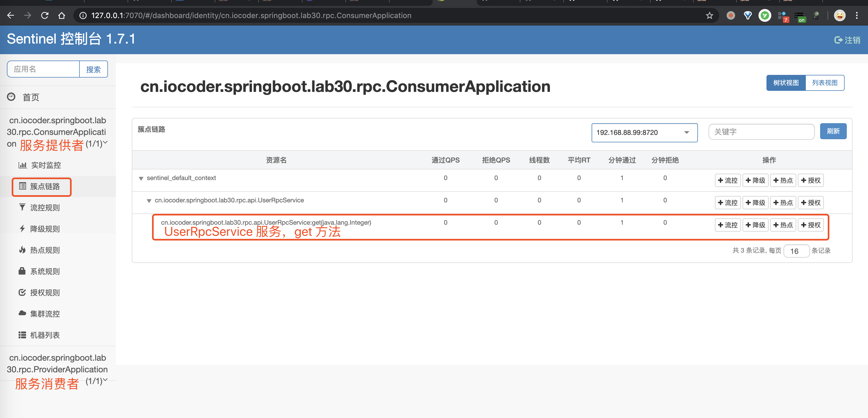Click the 降级规则 lightning bolt icon
868x418 pixels.
point(22,229)
